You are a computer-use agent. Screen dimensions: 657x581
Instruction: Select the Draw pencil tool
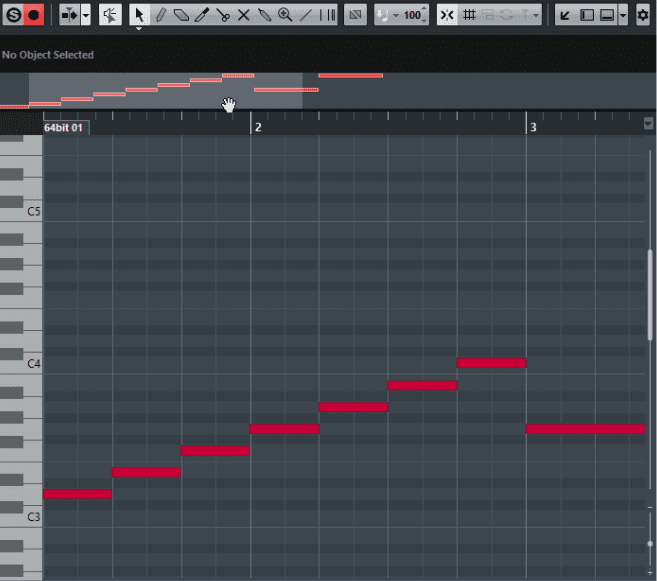pyautogui.click(x=160, y=15)
